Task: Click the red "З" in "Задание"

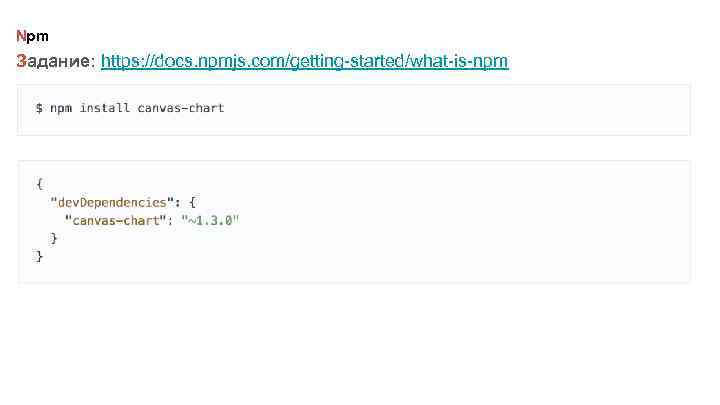Action: click(22, 62)
